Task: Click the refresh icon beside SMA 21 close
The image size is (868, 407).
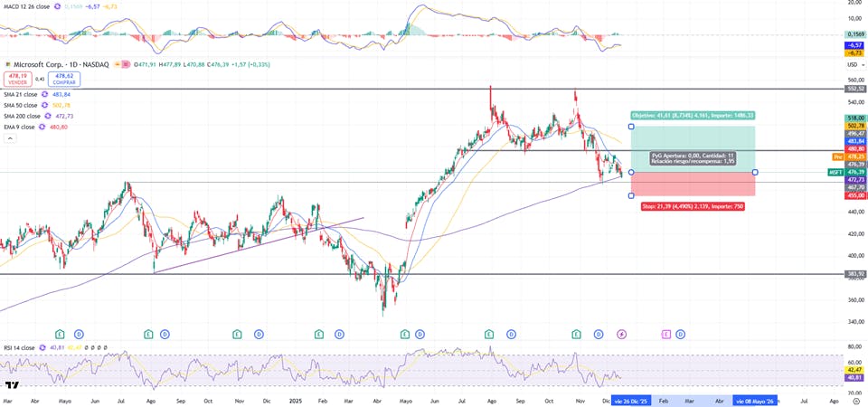Action: click(x=43, y=95)
